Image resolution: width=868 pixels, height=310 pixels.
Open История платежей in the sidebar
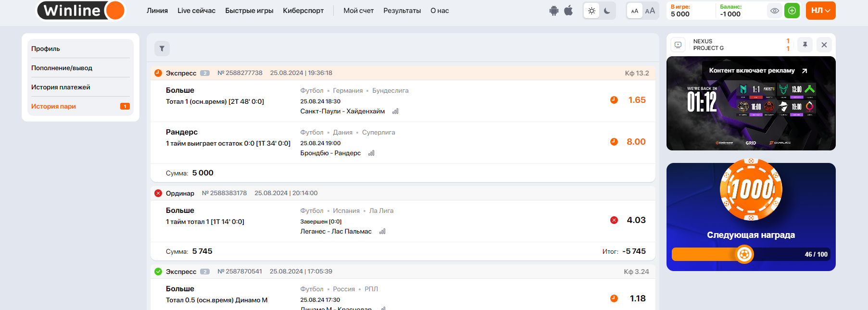[x=61, y=87]
